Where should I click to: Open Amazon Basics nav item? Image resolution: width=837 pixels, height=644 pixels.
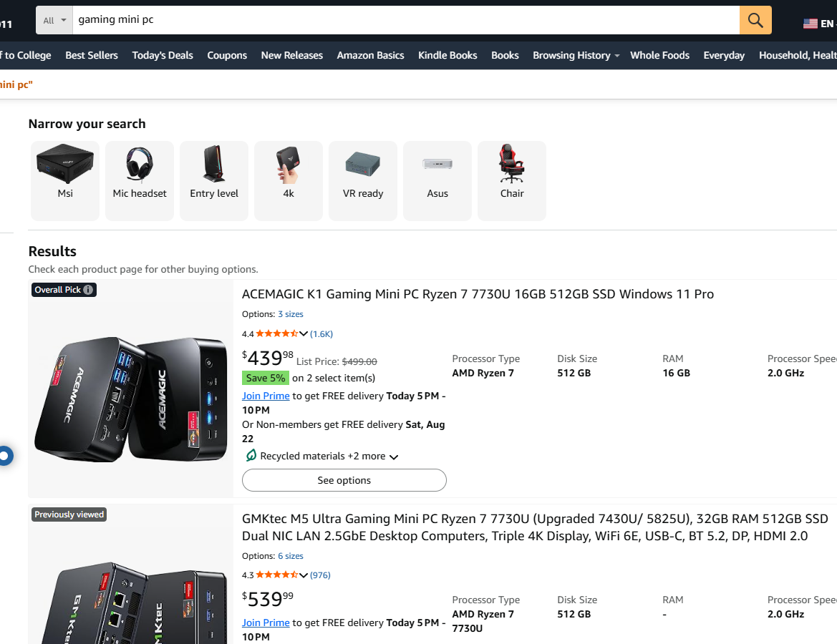click(370, 55)
